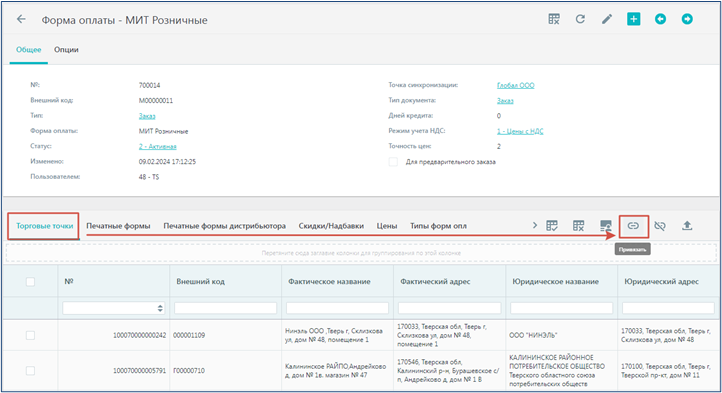Open the Торговые точки tab
The width and height of the screenshot is (722, 393).
tap(45, 226)
